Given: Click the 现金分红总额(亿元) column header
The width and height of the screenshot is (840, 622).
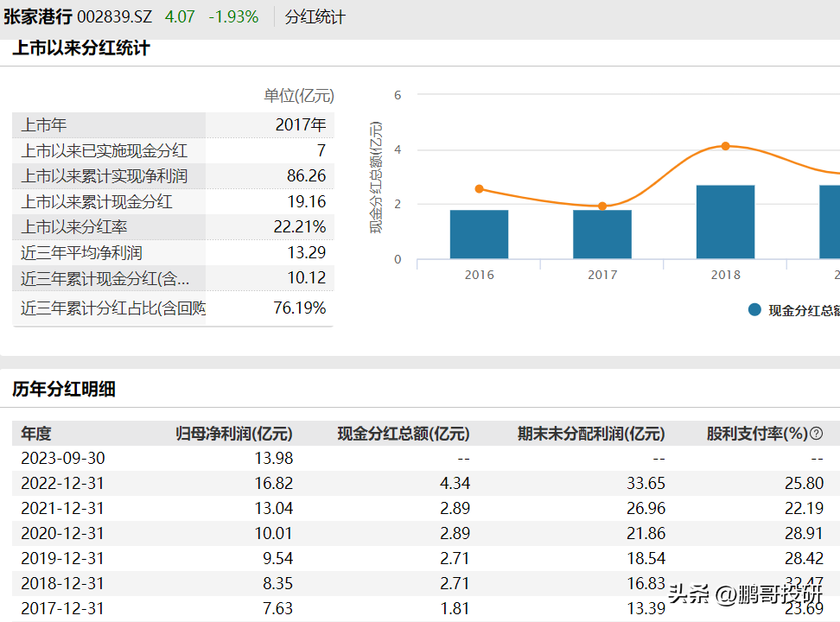Looking at the screenshot, I should (x=404, y=434).
